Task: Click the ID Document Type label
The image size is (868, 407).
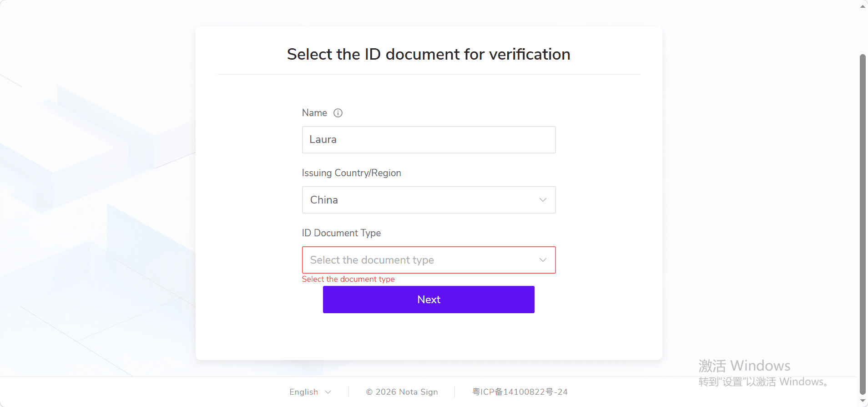Action: 341,233
